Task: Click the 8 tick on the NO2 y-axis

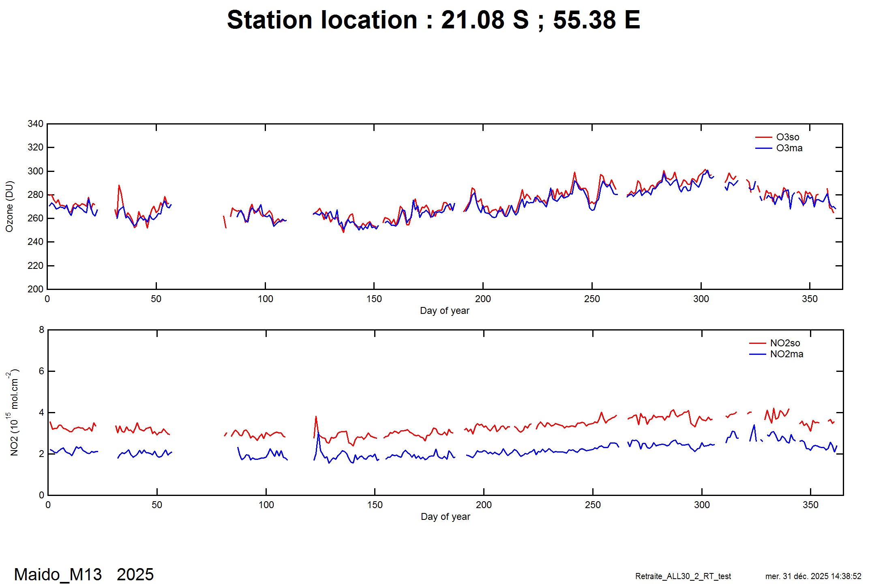Action: tap(42, 330)
